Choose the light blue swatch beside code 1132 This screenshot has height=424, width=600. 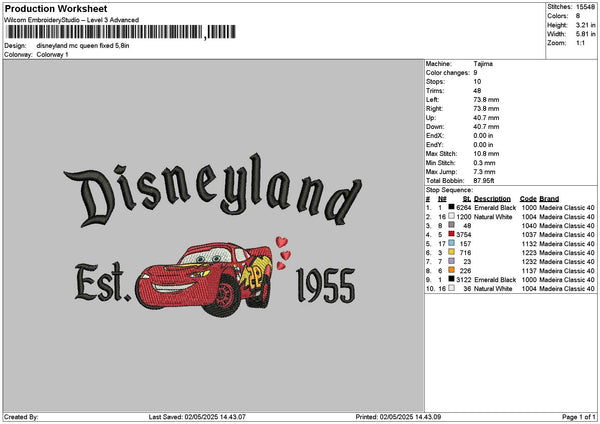click(452, 243)
